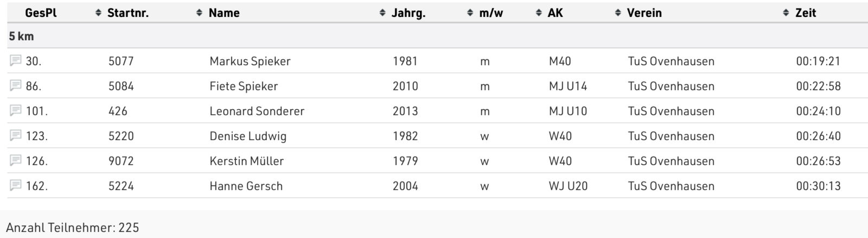Click comment icon beside Fiete Spieker's row
The height and width of the screenshot is (238, 868).
click(x=15, y=85)
